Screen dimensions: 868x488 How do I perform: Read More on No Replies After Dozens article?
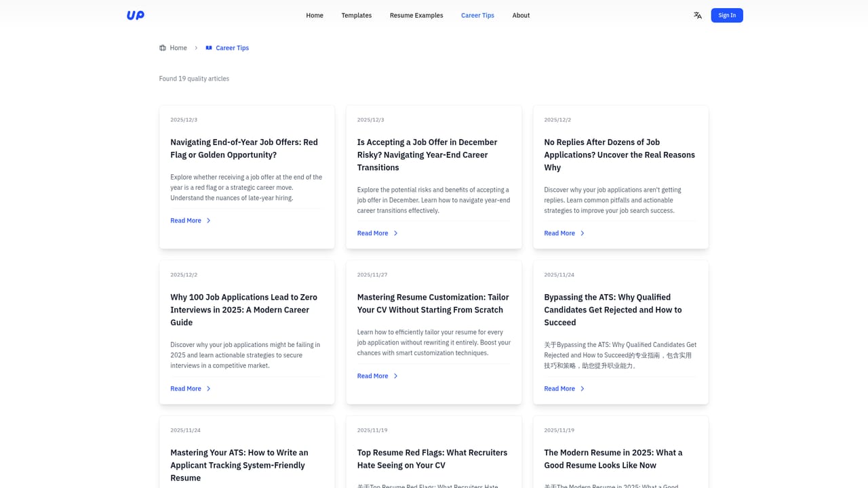click(559, 233)
